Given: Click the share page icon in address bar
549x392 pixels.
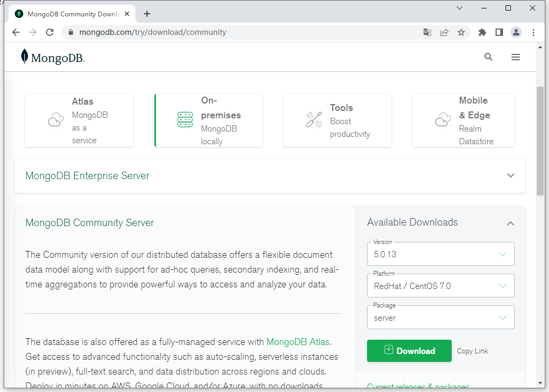Looking at the screenshot, I should (x=444, y=32).
